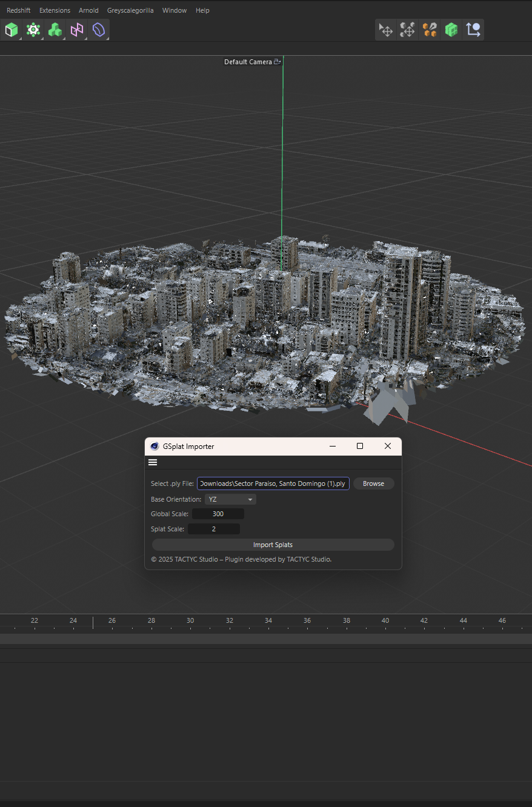The height and width of the screenshot is (807, 532).
Task: Click the Global Scale value field
Action: click(218, 514)
